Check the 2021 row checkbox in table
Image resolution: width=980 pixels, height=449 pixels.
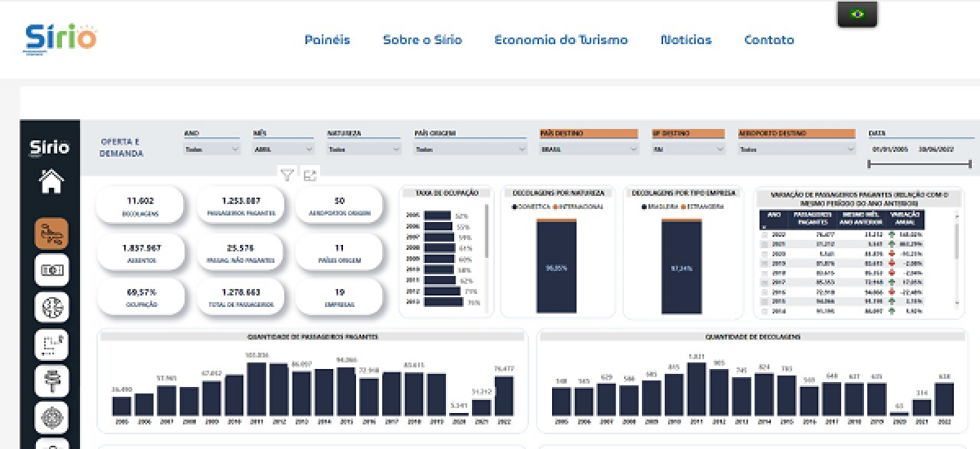tap(764, 243)
